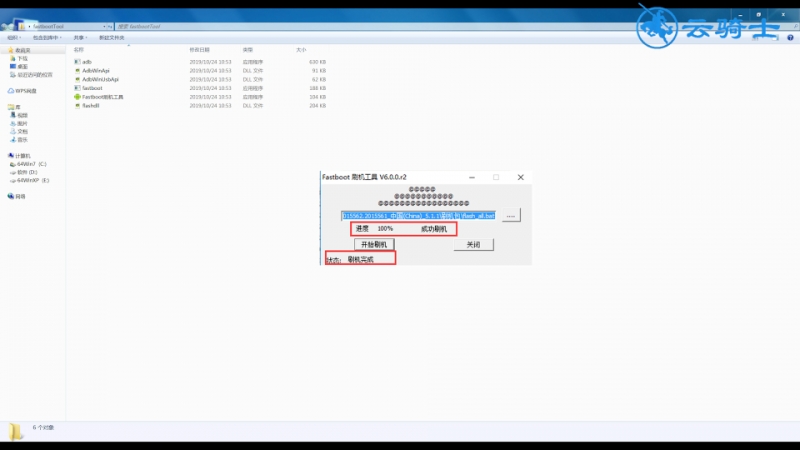Select the 库 libraries node
The width and height of the screenshot is (800, 450).
(x=14, y=107)
